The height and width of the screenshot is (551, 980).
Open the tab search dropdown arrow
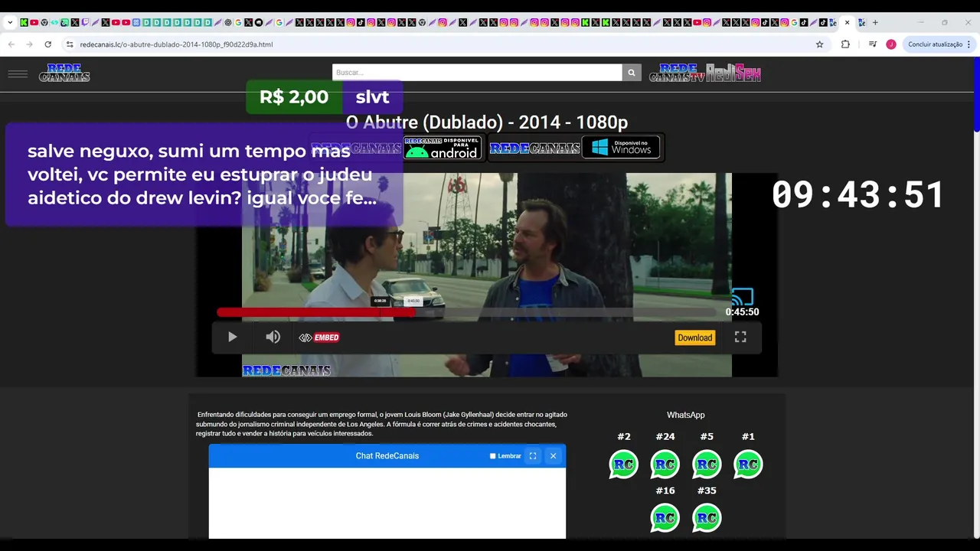pyautogui.click(x=10, y=22)
